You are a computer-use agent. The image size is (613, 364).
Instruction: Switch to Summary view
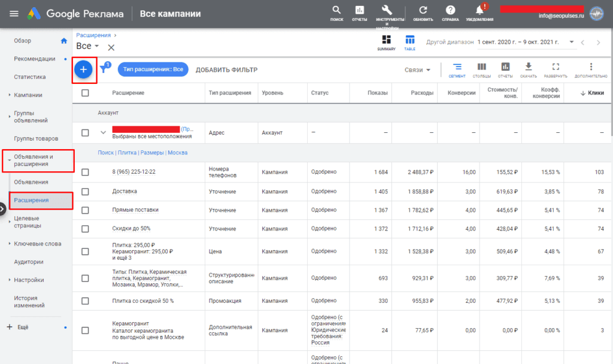coord(386,43)
